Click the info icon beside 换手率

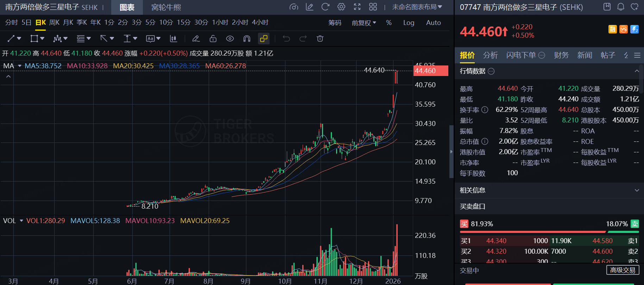pyautogui.click(x=485, y=110)
